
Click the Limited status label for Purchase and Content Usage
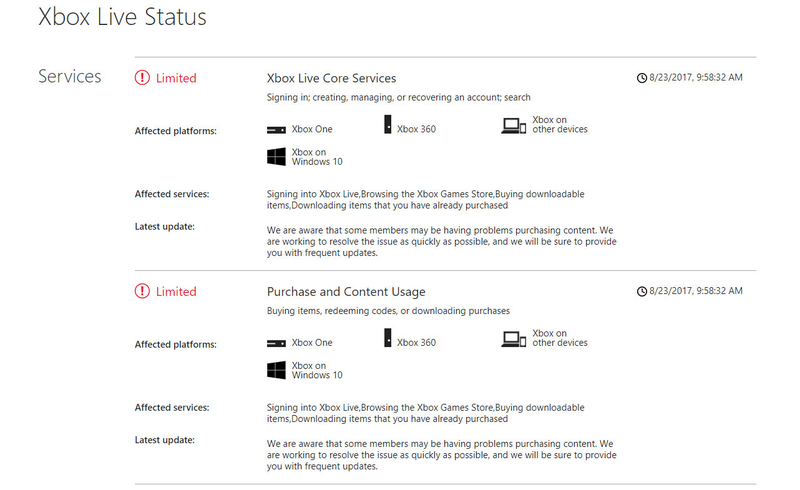[176, 291]
